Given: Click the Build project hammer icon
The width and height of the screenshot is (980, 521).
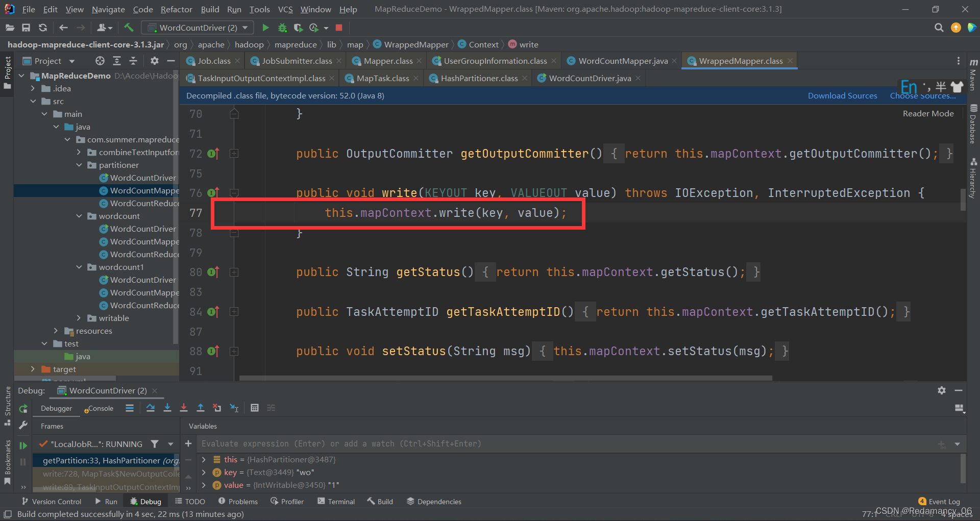Looking at the screenshot, I should tap(129, 28).
